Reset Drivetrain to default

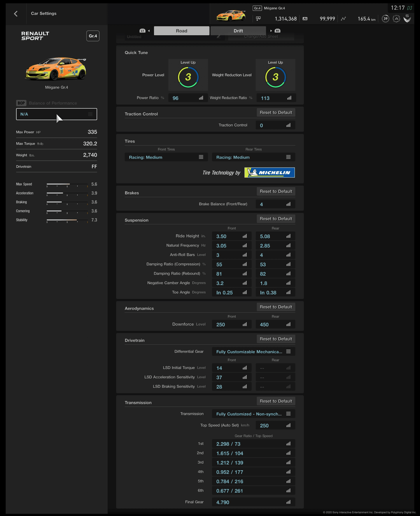[276, 339]
